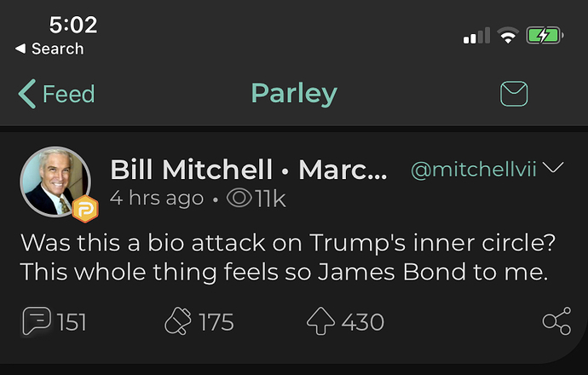Go back to Feed
Image resolution: width=588 pixels, height=375 pixels.
click(x=56, y=94)
